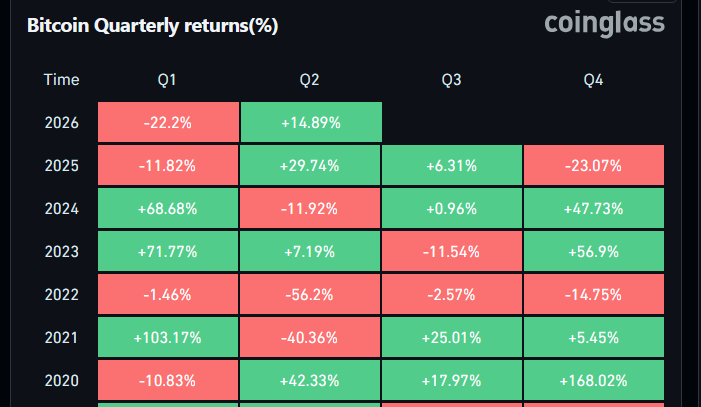Select the 2024 Q4 +47.73% cell
The width and height of the screenshot is (701, 407).
pos(594,208)
